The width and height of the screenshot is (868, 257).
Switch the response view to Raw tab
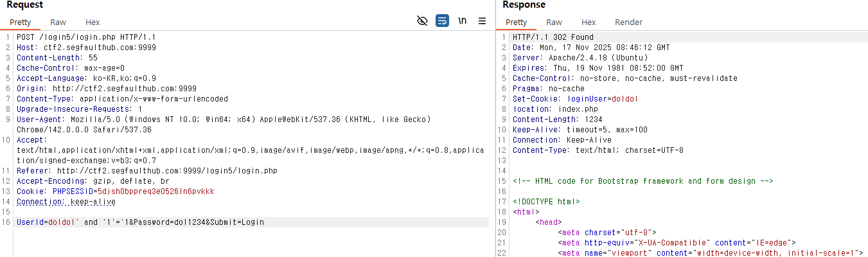pyautogui.click(x=554, y=22)
